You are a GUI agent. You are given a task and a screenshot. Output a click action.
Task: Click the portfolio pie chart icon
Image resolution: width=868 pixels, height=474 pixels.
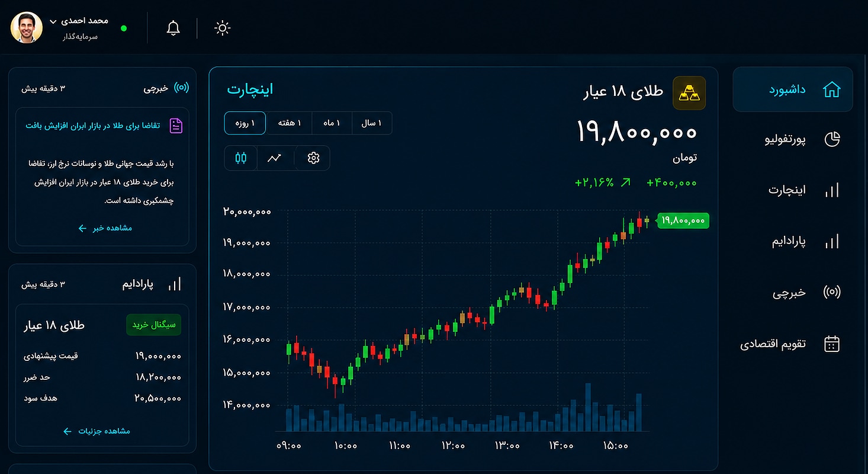[832, 139]
